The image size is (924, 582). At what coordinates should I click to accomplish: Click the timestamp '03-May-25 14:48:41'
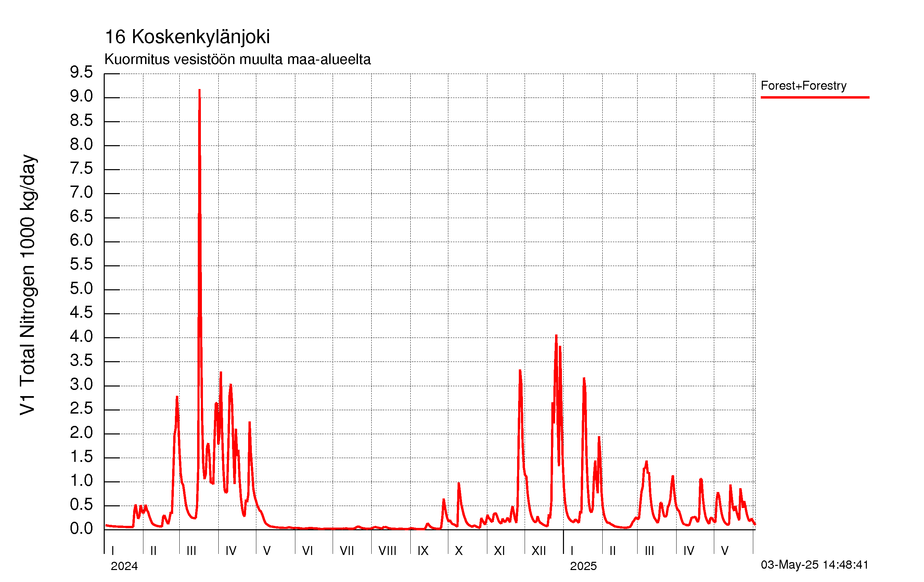(x=814, y=565)
